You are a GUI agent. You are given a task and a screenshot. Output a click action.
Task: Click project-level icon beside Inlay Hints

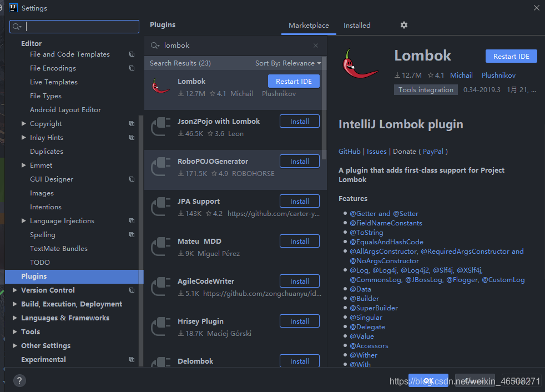(132, 138)
